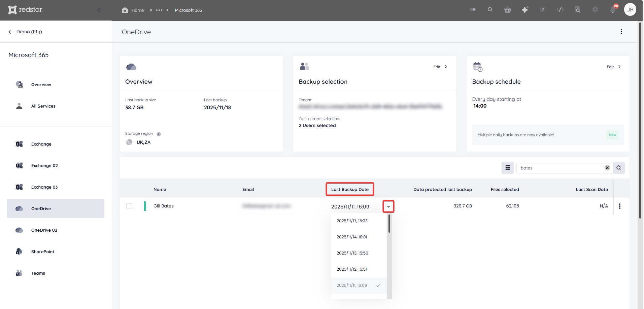
Task: Click the backup date list scrollbar
Action: (x=389, y=224)
